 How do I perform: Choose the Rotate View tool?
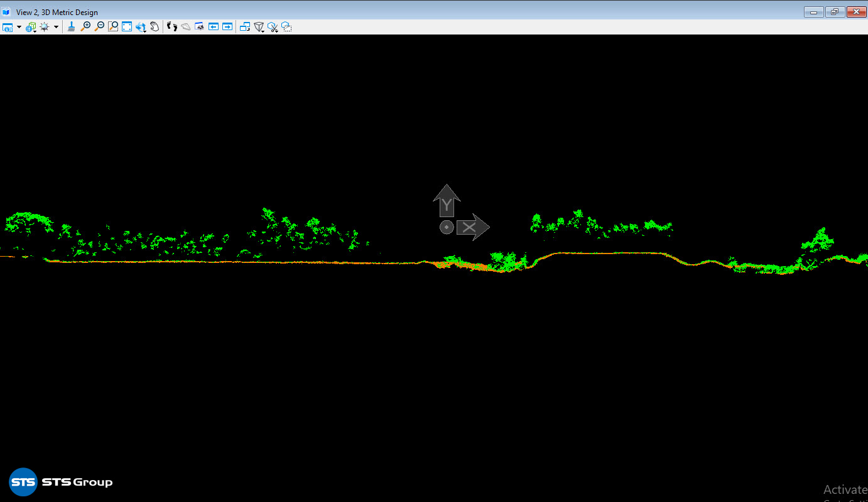(141, 27)
